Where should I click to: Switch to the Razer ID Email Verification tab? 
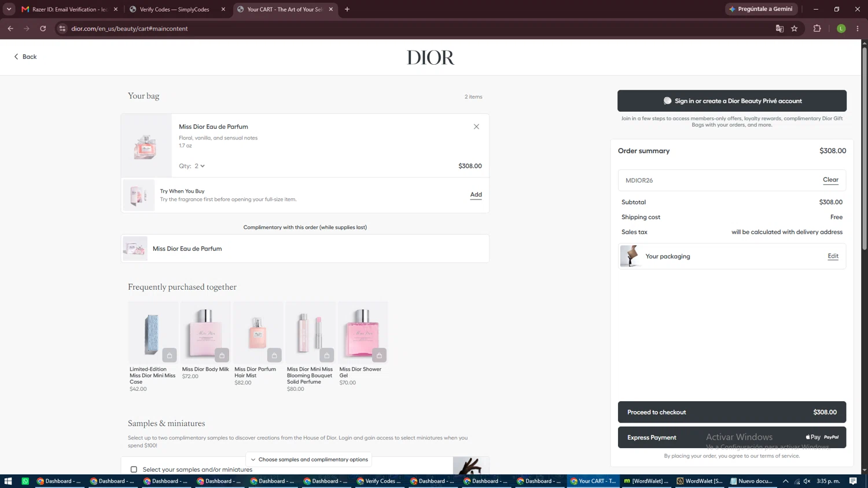69,9
